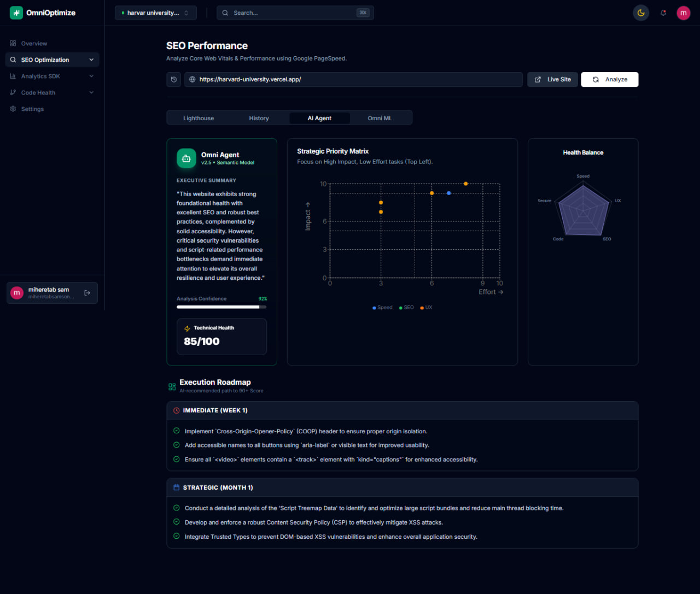Click the OmniOptimize logo icon
This screenshot has width=700, height=594.
click(x=16, y=13)
